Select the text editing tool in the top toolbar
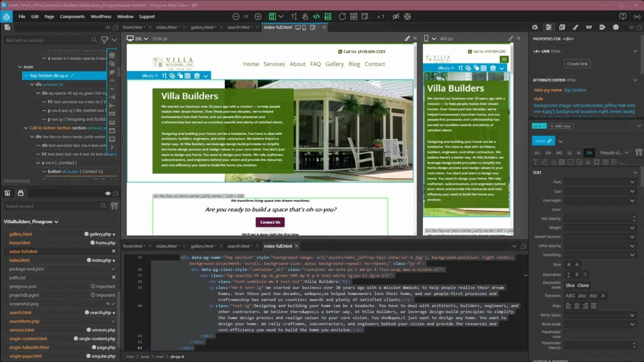The image size is (644, 362). tap(293, 16)
